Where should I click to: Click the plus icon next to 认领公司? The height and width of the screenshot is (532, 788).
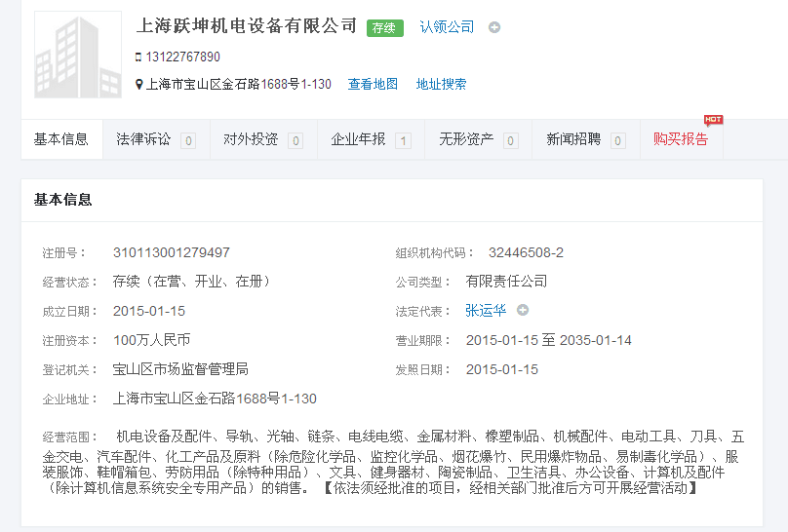click(494, 27)
